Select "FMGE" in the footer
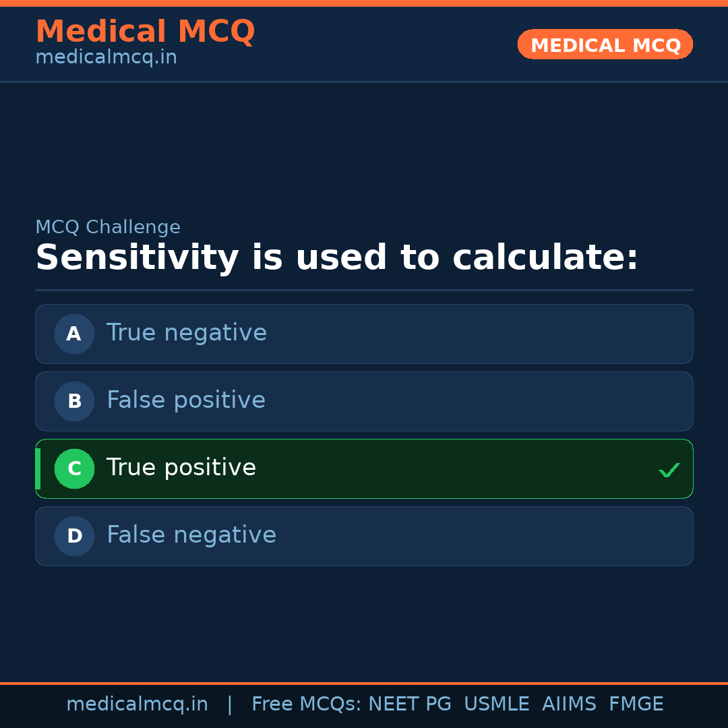728x728 pixels. click(x=636, y=704)
